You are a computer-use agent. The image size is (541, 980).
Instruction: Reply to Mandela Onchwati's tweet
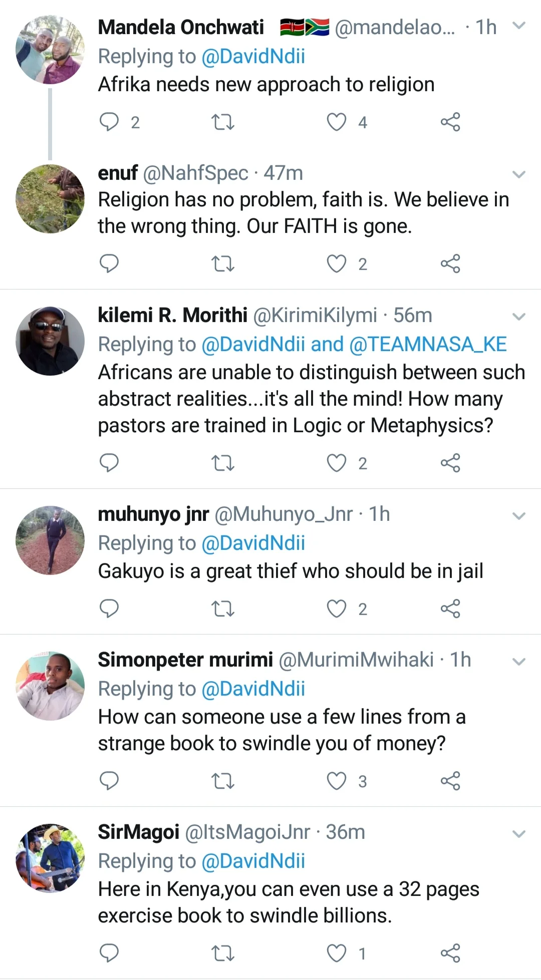(109, 122)
